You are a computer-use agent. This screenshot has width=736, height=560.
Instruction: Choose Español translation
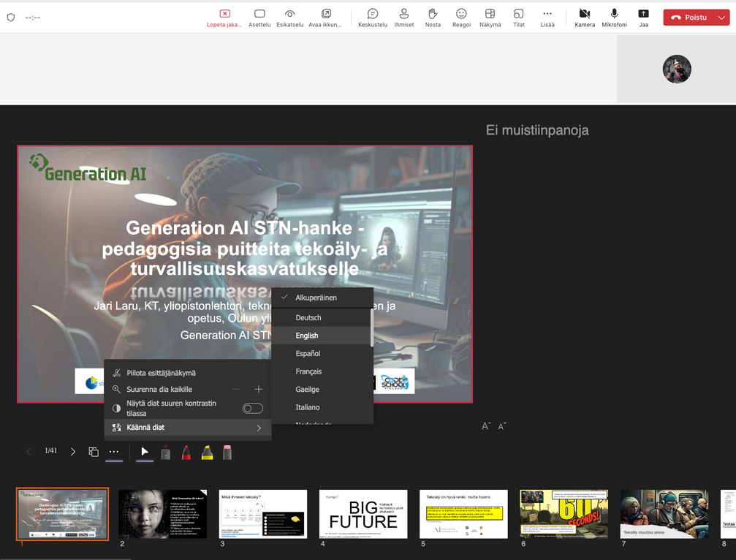pos(321,353)
